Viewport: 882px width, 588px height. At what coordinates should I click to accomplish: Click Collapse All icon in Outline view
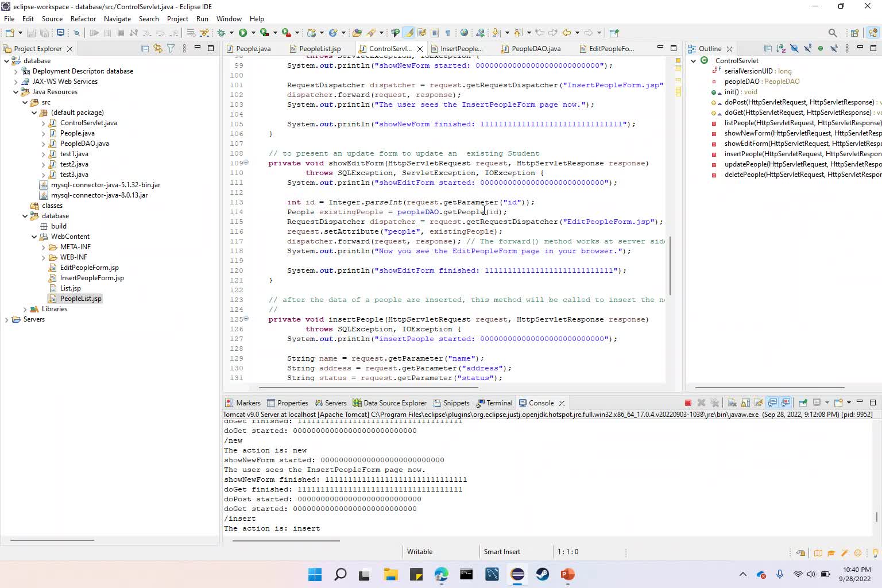768,49
